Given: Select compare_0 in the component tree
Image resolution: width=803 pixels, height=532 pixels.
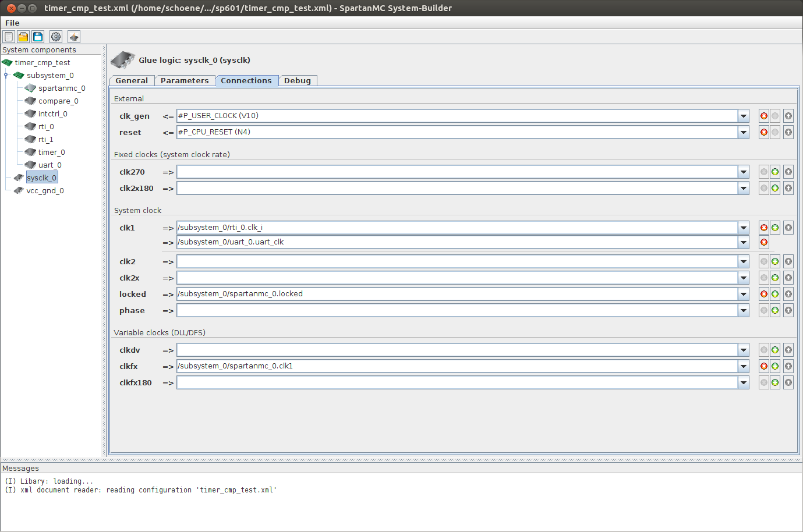Looking at the screenshot, I should tap(58, 101).
